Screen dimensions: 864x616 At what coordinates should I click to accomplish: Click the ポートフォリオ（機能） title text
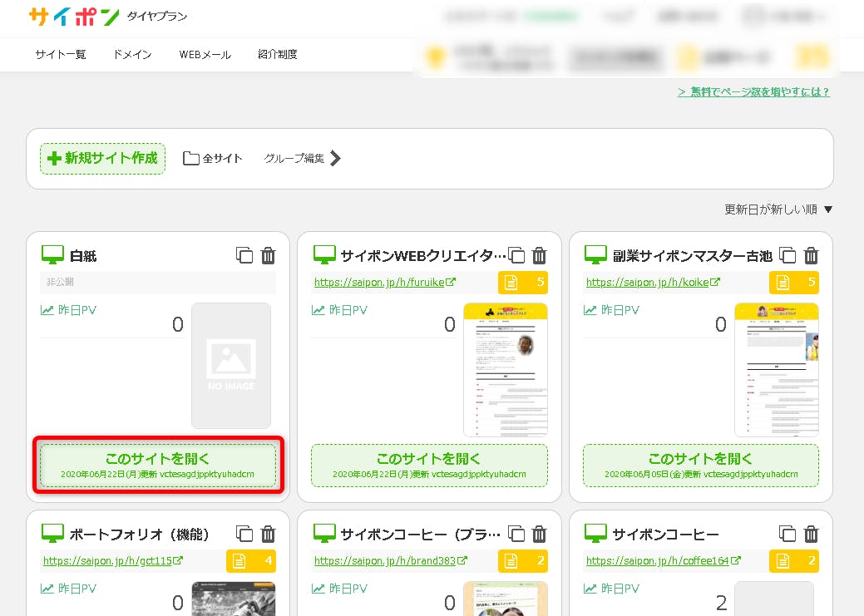(140, 535)
